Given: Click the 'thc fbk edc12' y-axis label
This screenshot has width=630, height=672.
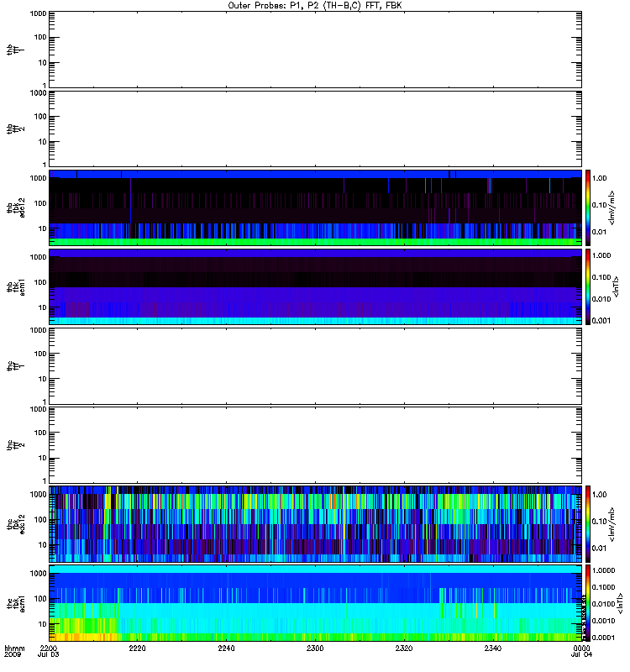Looking at the screenshot, I should [16, 524].
